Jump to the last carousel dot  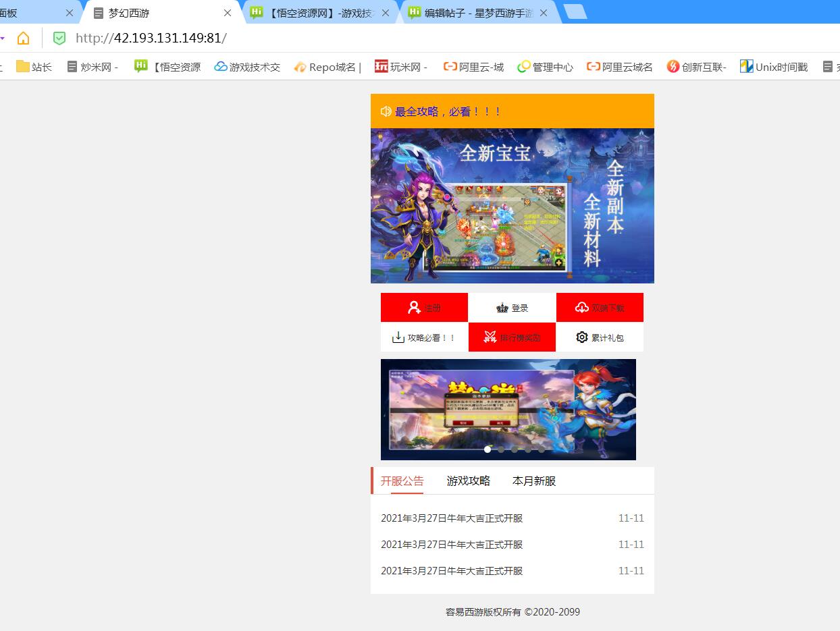click(542, 449)
